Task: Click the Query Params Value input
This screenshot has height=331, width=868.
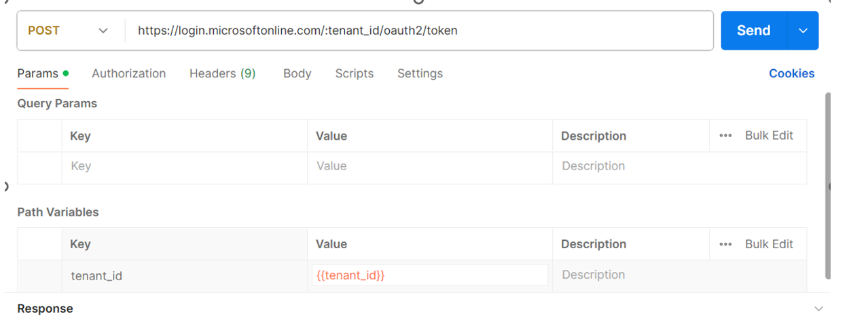Action: click(429, 166)
